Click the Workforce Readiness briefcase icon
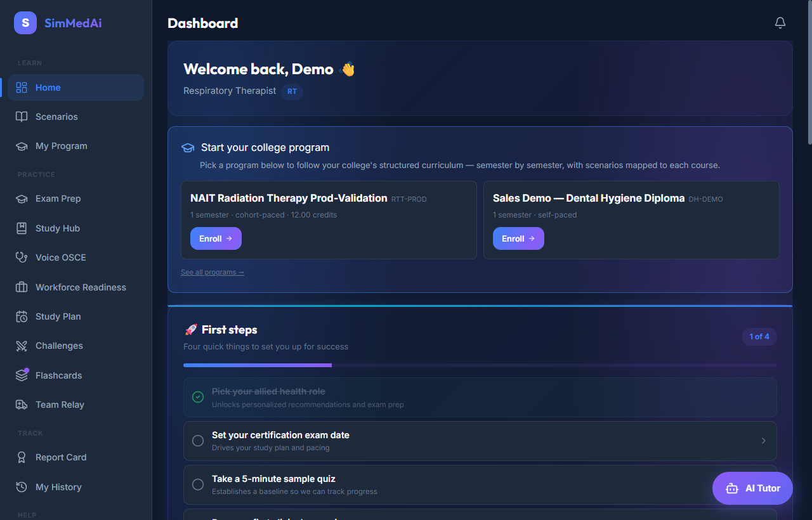 [22, 287]
